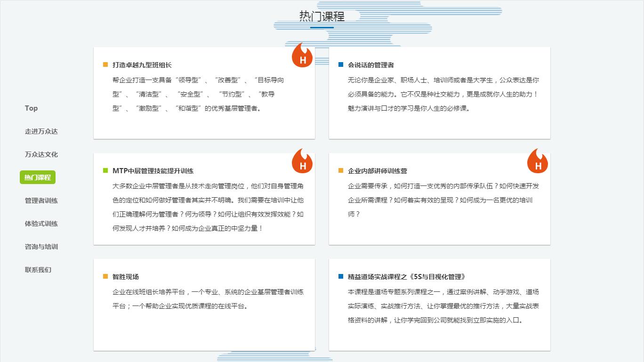Click the hot flame icon on 企业内部讲师训练营 card
The image size is (644, 362).
coord(538,162)
